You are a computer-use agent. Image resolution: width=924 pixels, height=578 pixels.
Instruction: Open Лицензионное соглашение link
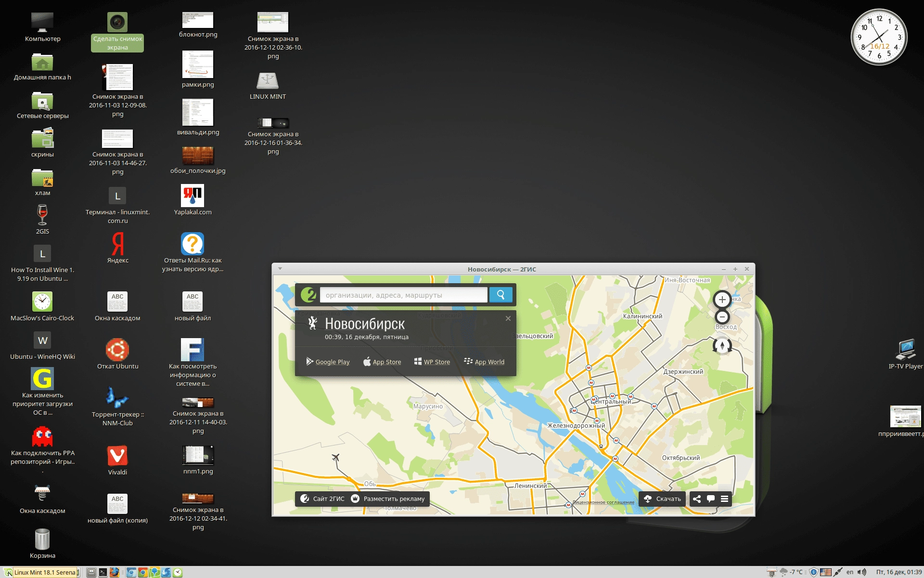[x=603, y=502]
